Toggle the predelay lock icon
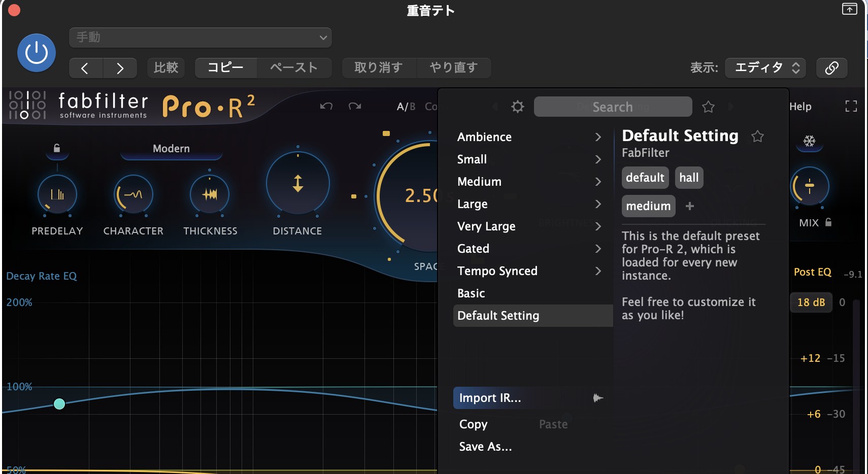 click(x=57, y=148)
